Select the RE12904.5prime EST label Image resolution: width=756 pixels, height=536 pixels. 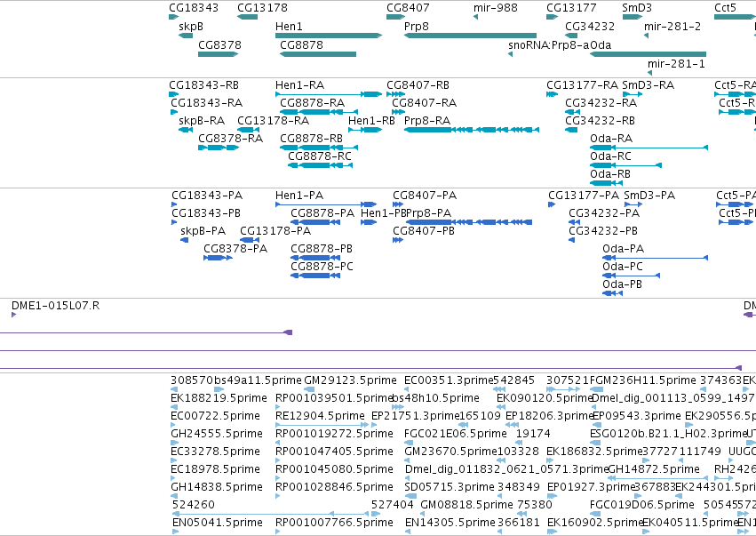click(320, 416)
